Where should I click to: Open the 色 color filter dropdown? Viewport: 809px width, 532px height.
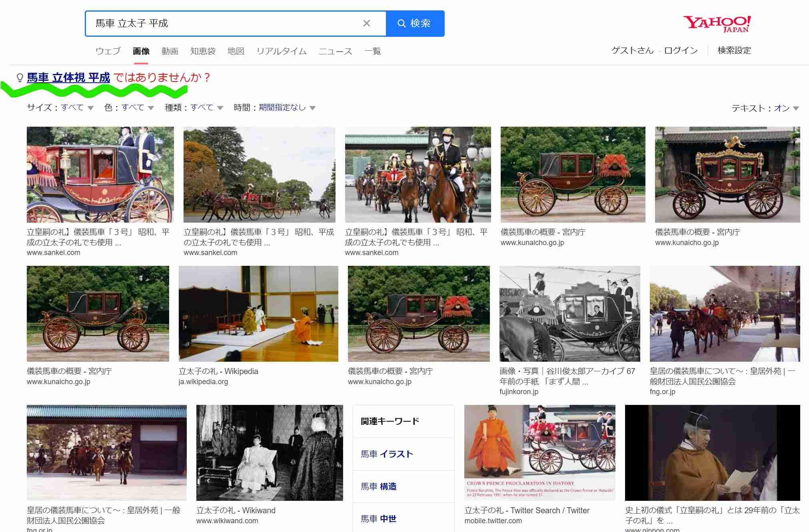pyautogui.click(x=133, y=108)
